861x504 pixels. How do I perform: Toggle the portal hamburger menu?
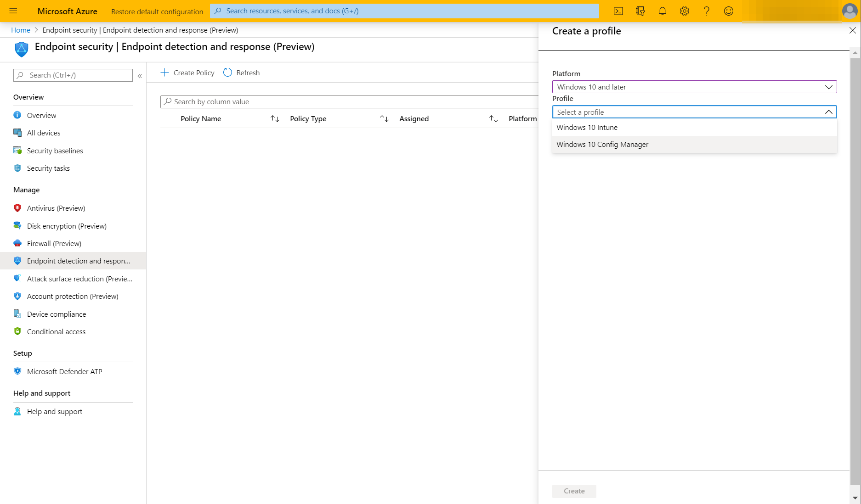coord(13,11)
